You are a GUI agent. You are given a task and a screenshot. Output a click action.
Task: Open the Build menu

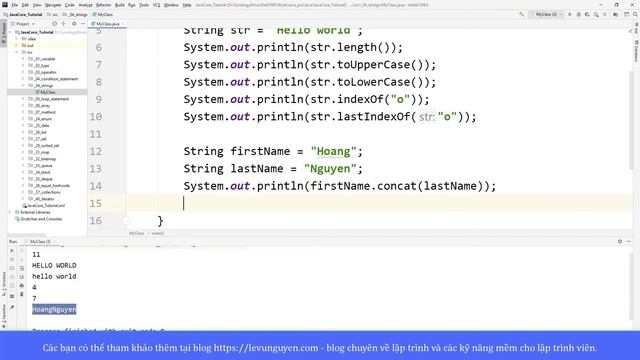click(120, 5)
